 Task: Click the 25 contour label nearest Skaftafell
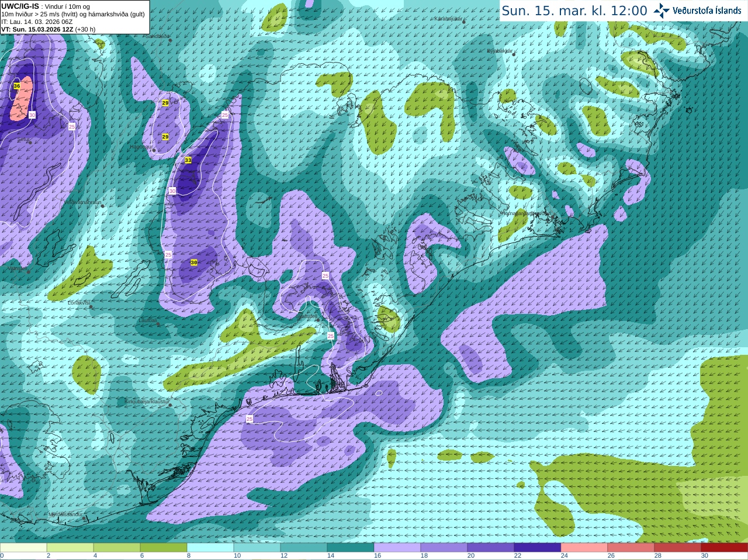331,336
